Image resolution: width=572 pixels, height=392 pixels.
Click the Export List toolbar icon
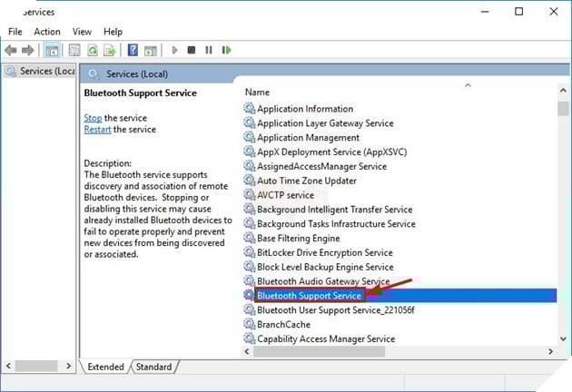109,50
